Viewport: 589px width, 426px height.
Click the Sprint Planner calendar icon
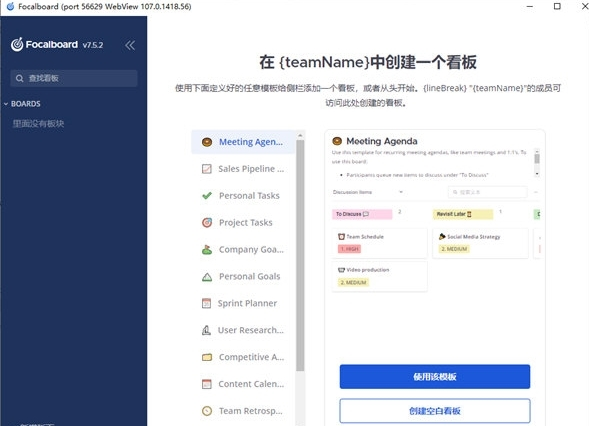click(206, 303)
